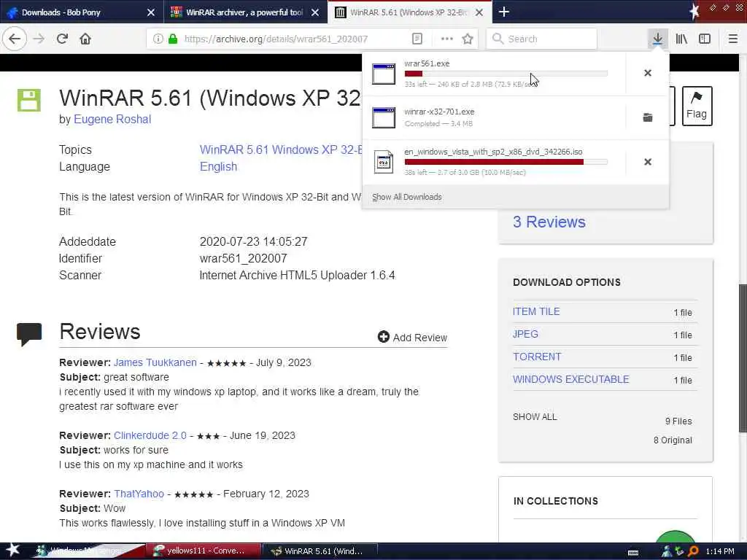Click the page vertical scrollbar thumb
The width and height of the screenshot is (747, 560).
click(742, 357)
